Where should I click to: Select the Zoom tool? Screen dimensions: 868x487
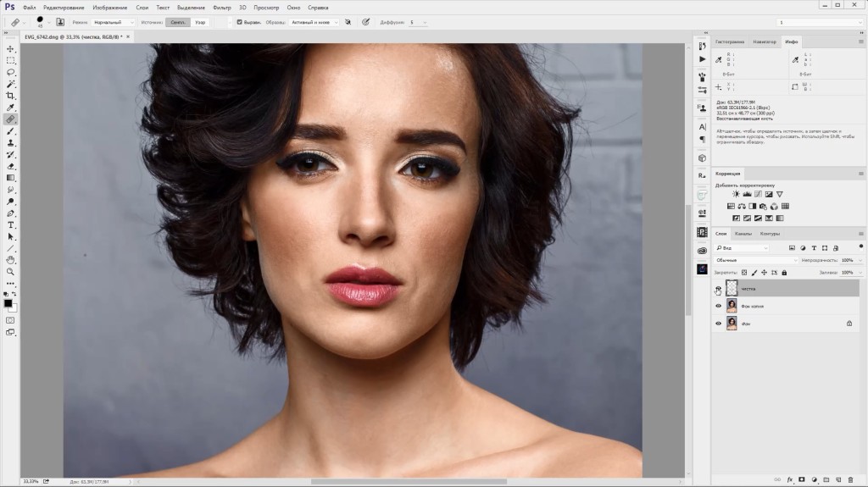(x=11, y=271)
